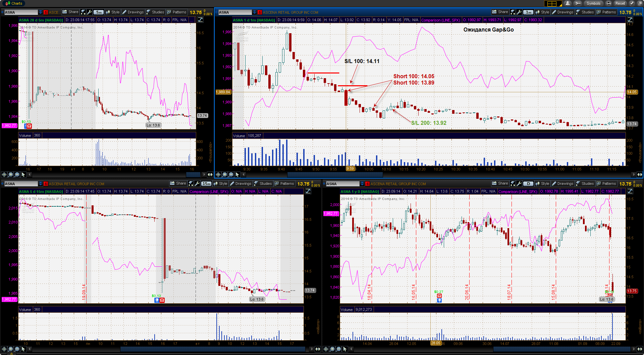644x355 pixels.
Task: Toggle time axis expansion in 5m chart
Action: click(210, 174)
